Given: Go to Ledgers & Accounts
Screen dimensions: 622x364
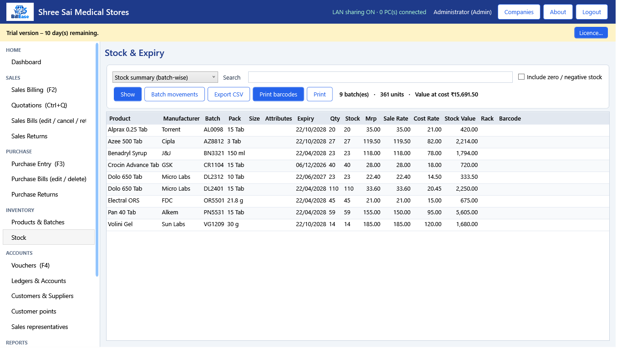Looking at the screenshot, I should (x=39, y=281).
